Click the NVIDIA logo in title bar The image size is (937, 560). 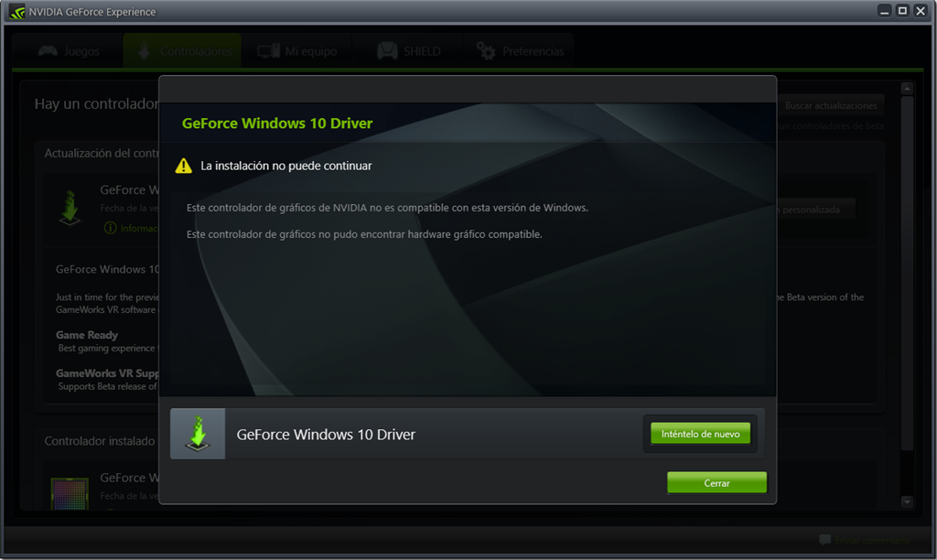(x=17, y=12)
